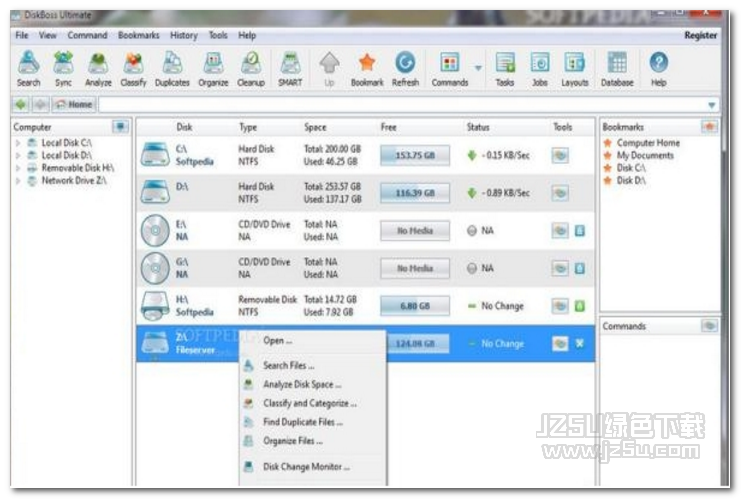Click the D:\ drive tools icon
Screen dimensions: 741x499
click(x=560, y=193)
